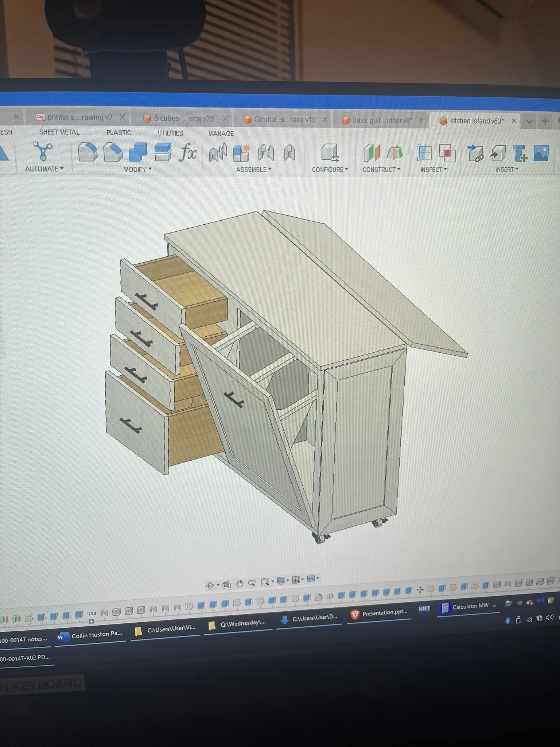Open the CONFIGURE dropdown menu
The image size is (560, 747).
[x=330, y=170]
